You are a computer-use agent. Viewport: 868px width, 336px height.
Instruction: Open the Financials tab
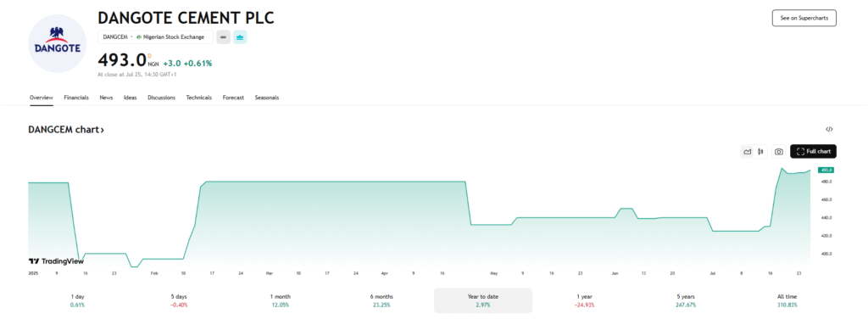(x=76, y=98)
